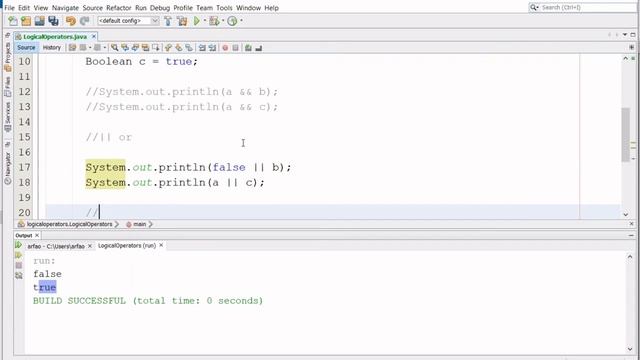This screenshot has width=640, height=360.
Task: Click the Stop icon in Output panel
Action: tap(18, 265)
